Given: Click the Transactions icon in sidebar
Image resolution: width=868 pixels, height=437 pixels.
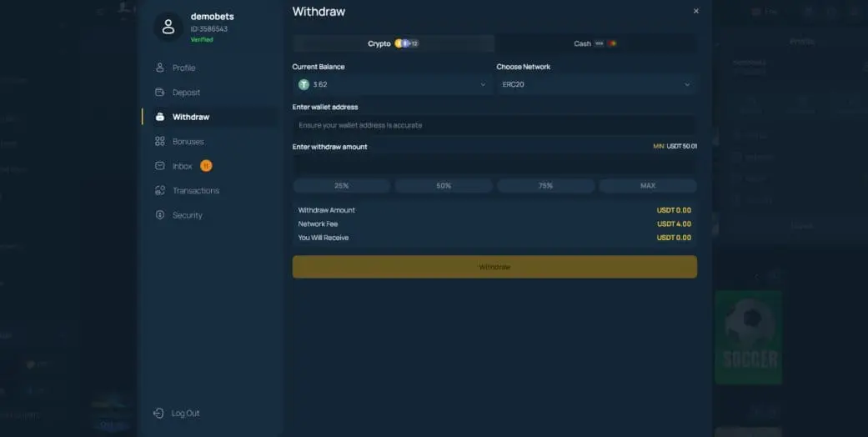Looking at the screenshot, I should [159, 191].
